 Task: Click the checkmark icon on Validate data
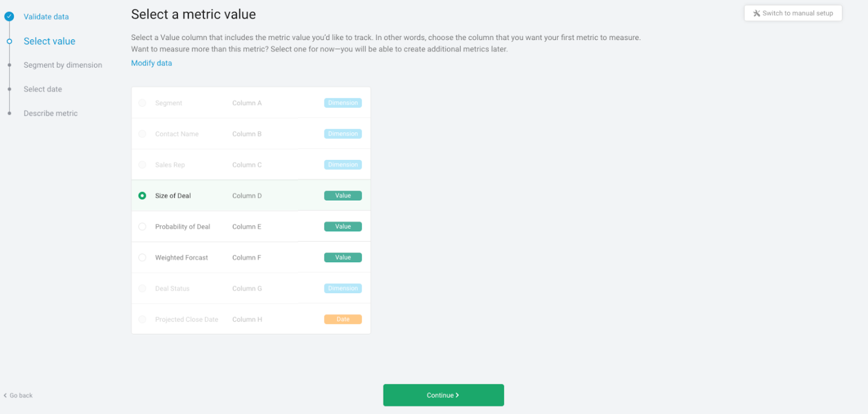(x=9, y=16)
